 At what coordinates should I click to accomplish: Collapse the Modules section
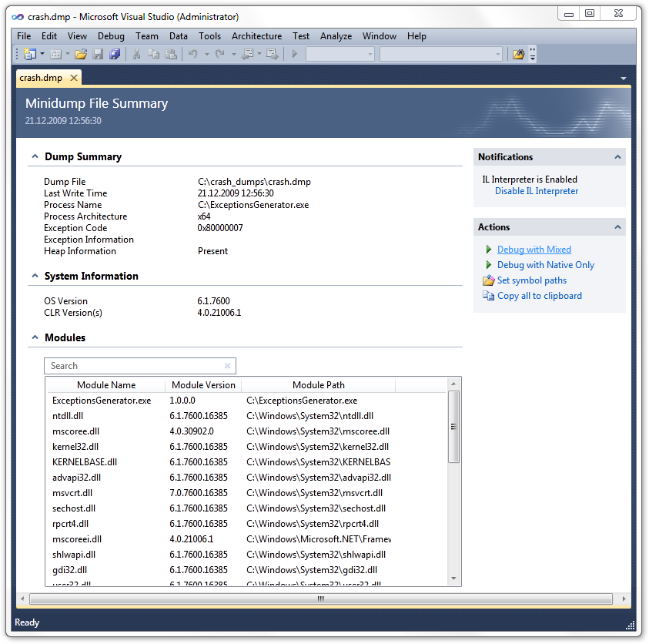click(x=35, y=337)
